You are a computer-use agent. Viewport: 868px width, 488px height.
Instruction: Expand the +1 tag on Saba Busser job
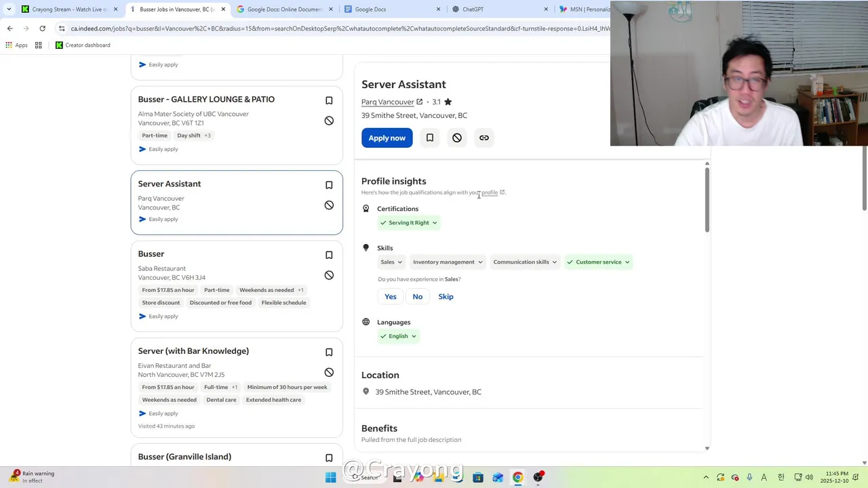tap(300, 290)
